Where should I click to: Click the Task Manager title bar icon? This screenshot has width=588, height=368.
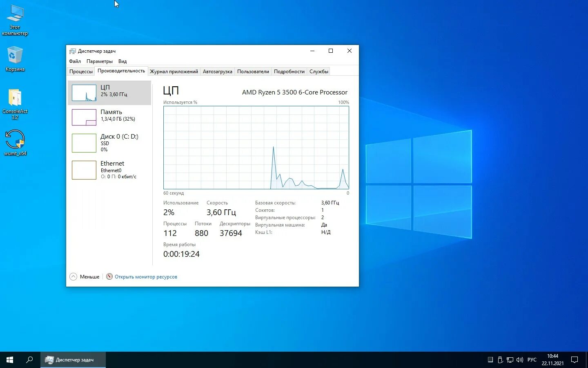pos(73,51)
